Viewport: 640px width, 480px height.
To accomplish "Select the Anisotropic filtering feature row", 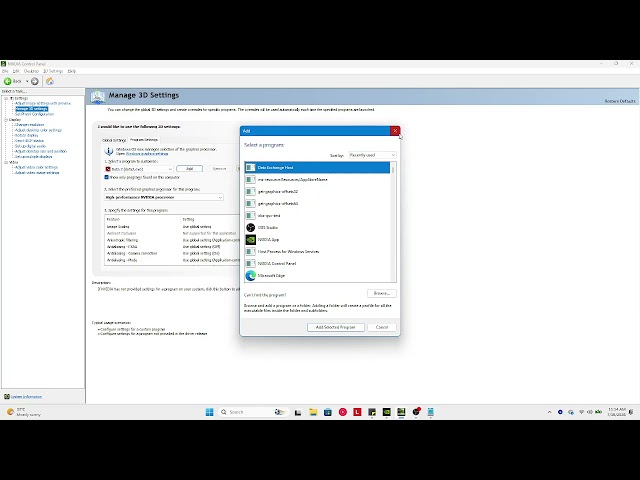I will pyautogui.click(x=172, y=240).
